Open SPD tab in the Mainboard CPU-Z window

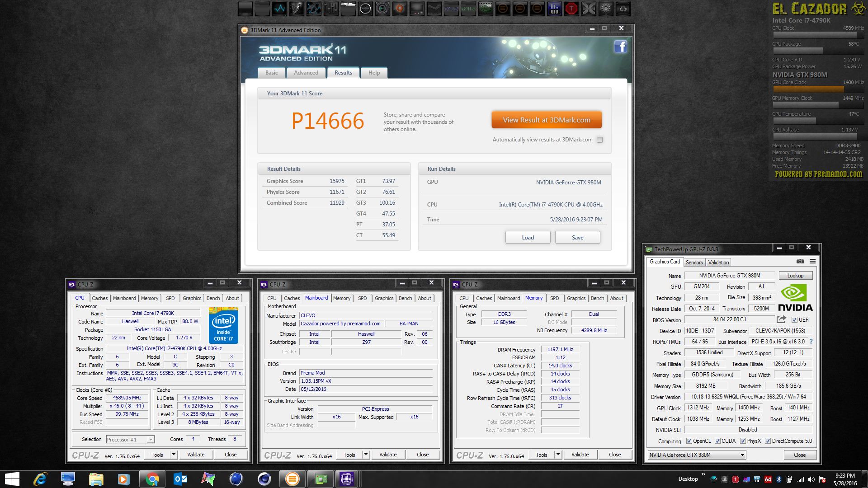(363, 298)
